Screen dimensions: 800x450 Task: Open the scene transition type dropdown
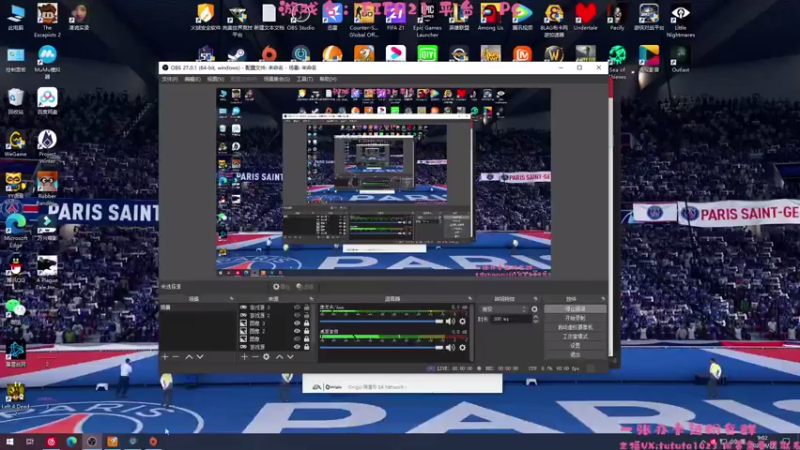[x=504, y=309]
